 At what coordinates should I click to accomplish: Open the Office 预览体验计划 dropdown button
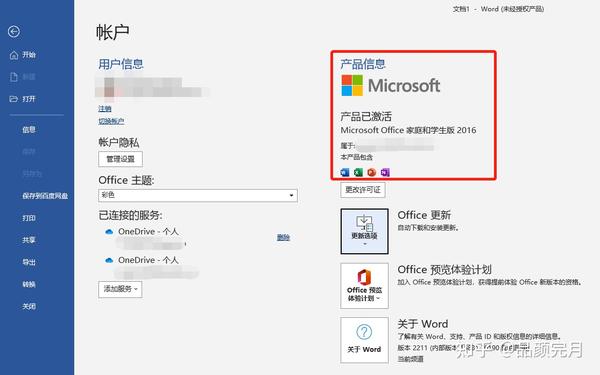point(365,286)
